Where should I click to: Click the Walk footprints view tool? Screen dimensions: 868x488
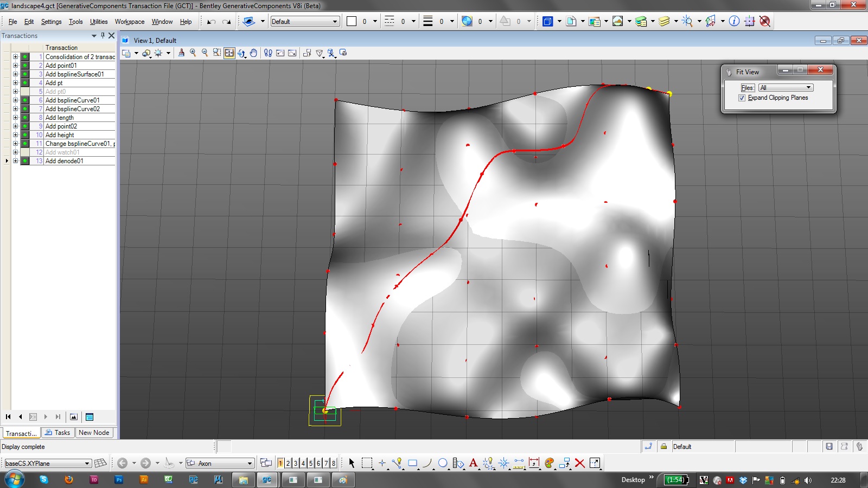point(268,53)
